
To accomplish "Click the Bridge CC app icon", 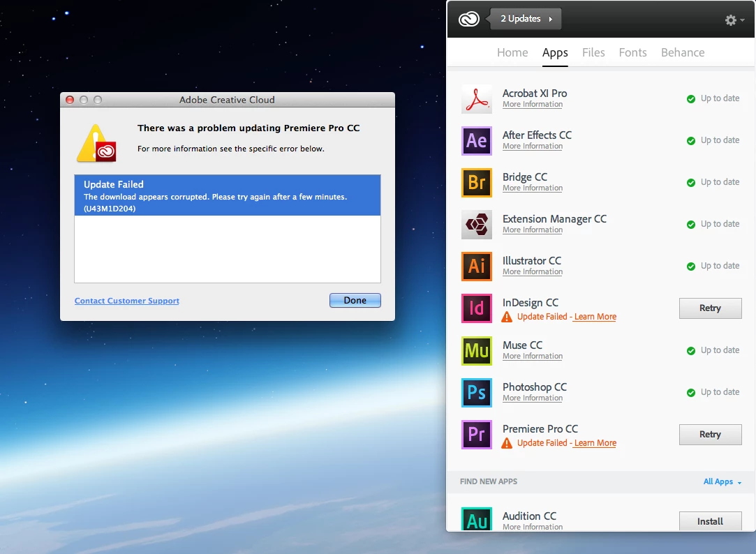I will [x=476, y=183].
